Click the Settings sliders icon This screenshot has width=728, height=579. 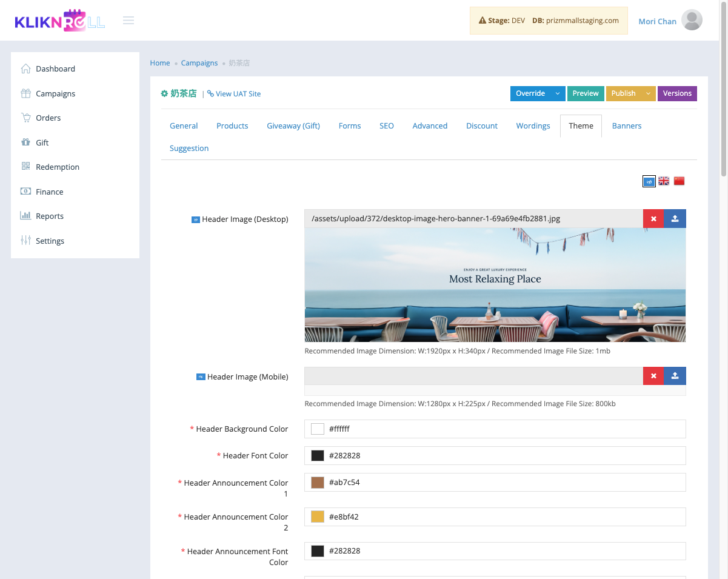[25, 241]
